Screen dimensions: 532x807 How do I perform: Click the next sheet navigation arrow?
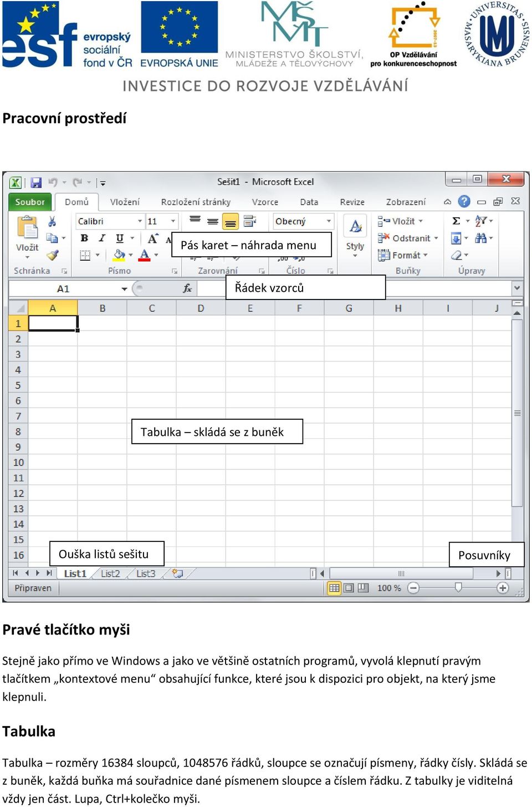38,573
